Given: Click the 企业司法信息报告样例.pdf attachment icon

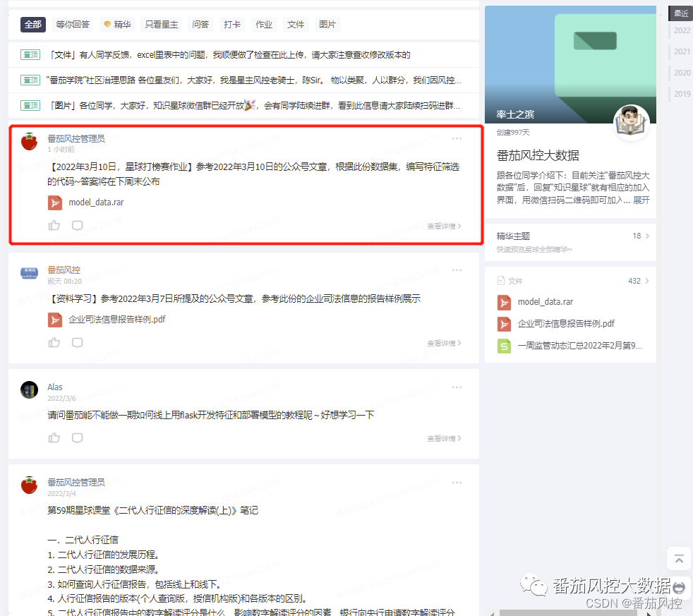Looking at the screenshot, I should (x=56, y=320).
